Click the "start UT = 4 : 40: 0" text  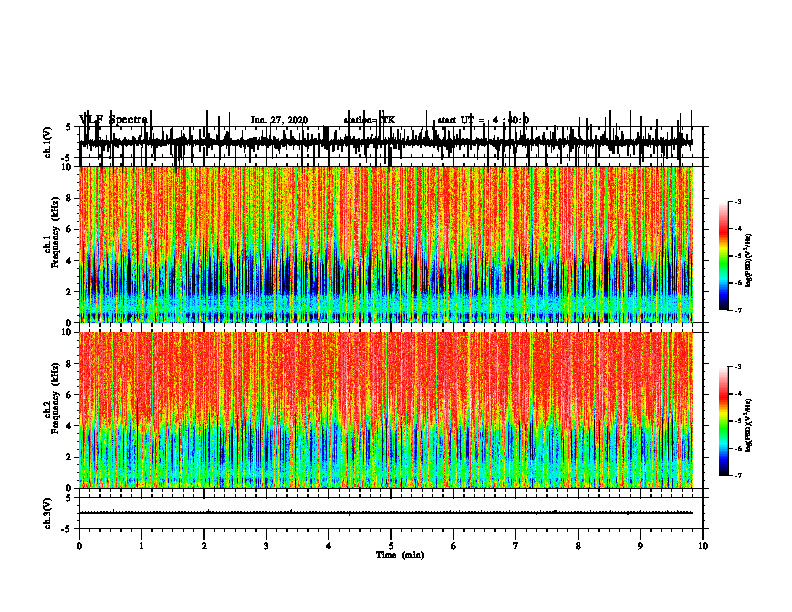pos(483,120)
